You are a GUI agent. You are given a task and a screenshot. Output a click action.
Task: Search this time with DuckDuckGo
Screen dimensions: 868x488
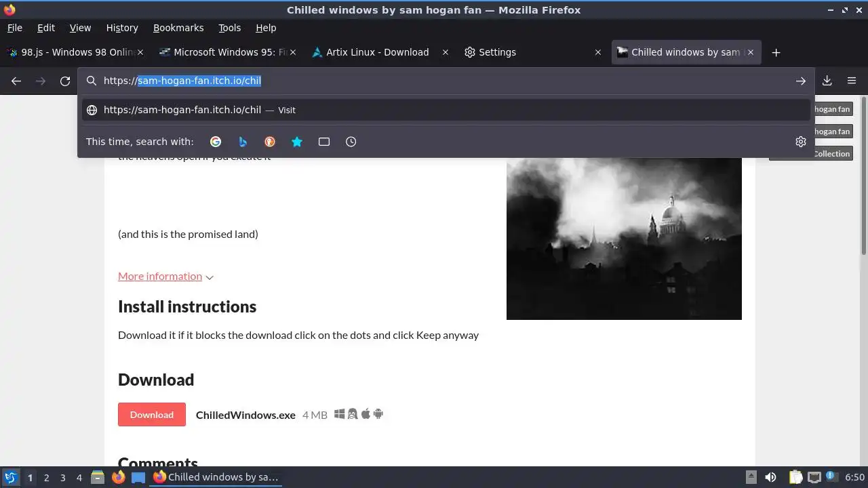270,142
